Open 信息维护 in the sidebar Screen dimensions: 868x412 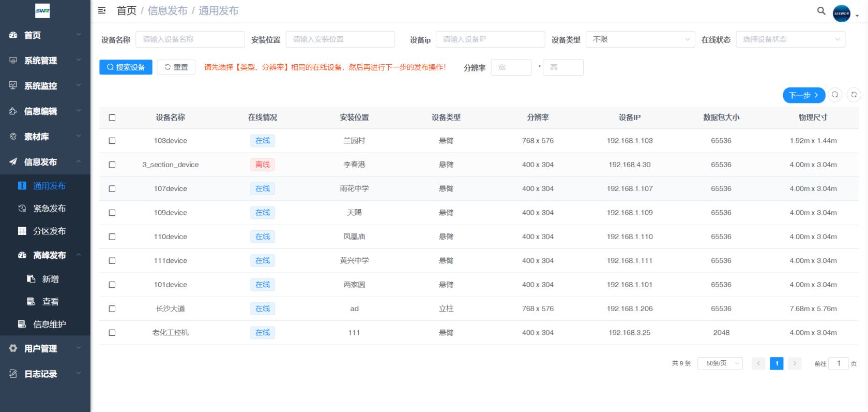49,325
